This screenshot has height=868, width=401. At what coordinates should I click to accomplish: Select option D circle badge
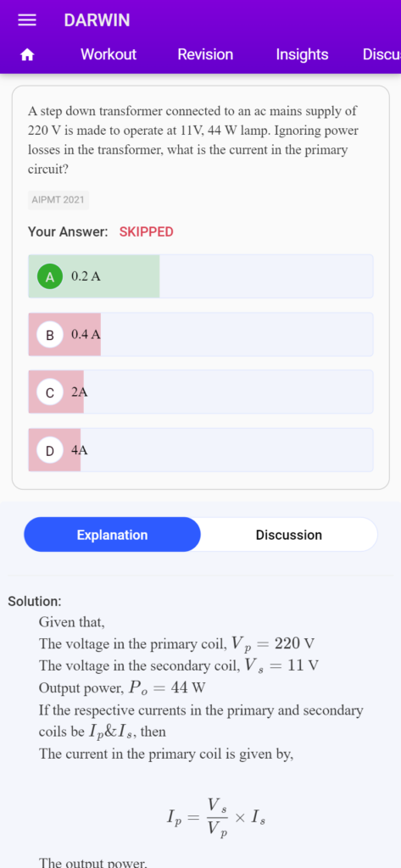pyautogui.click(x=50, y=451)
